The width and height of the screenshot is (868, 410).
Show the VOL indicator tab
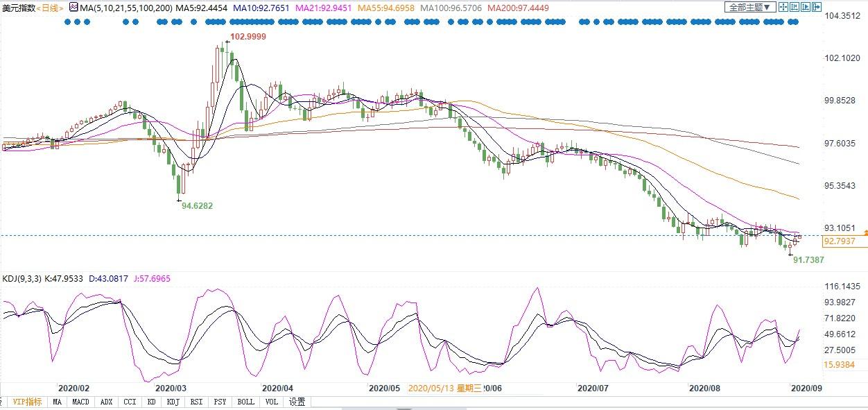pyautogui.click(x=272, y=402)
